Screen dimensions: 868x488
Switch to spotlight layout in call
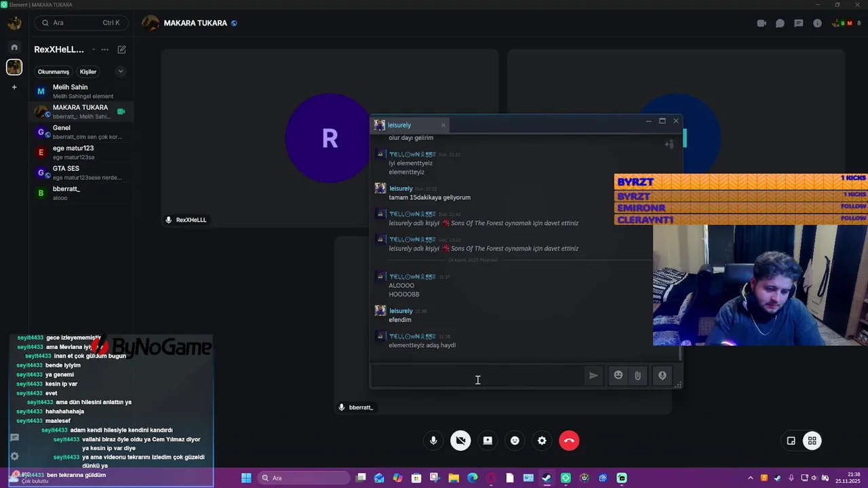click(791, 441)
